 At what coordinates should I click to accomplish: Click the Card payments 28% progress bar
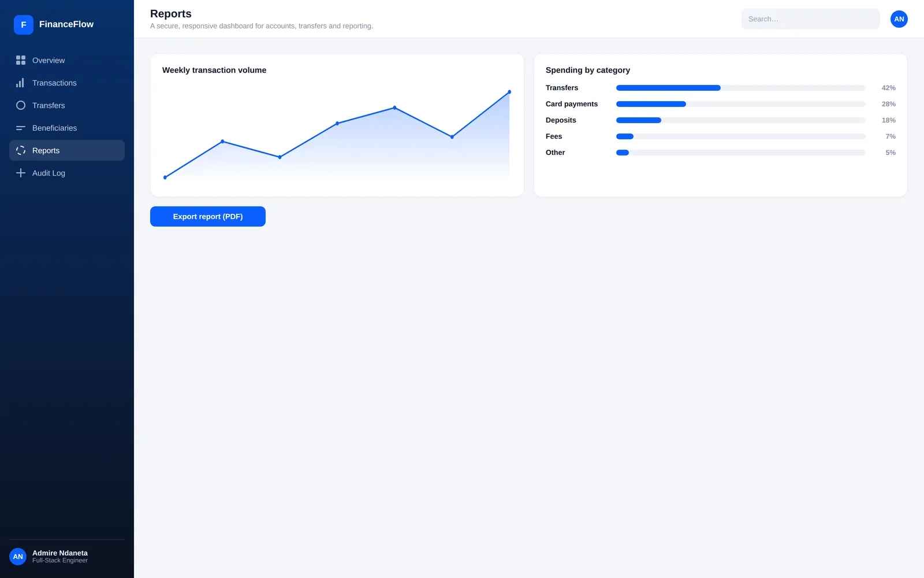coord(741,104)
